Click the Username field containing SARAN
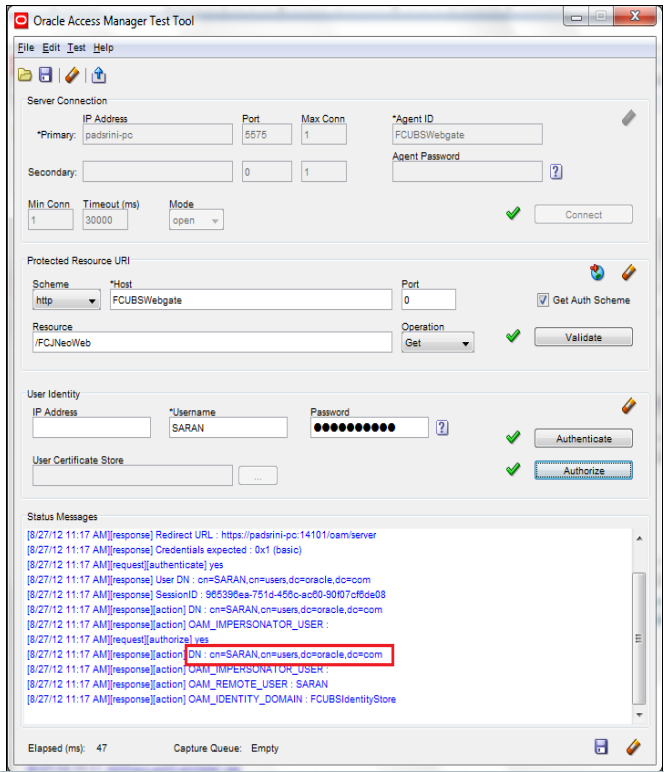The image size is (664, 772). (x=228, y=427)
